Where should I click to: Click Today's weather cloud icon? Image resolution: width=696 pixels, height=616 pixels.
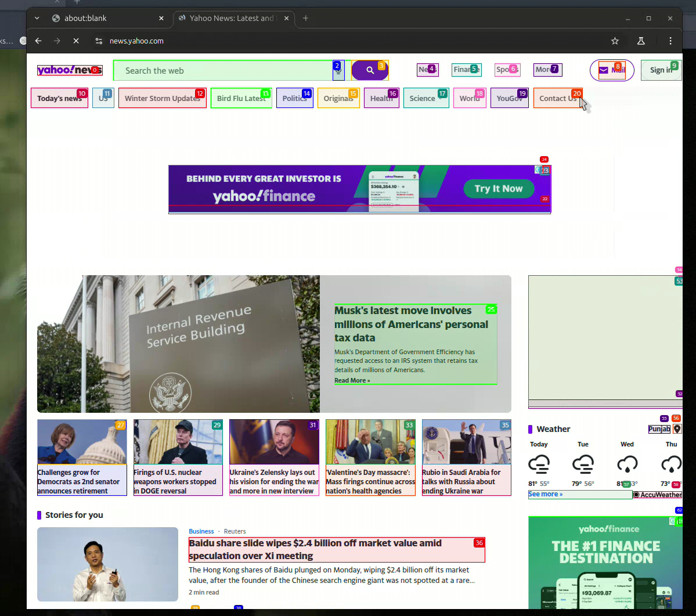pos(539,464)
